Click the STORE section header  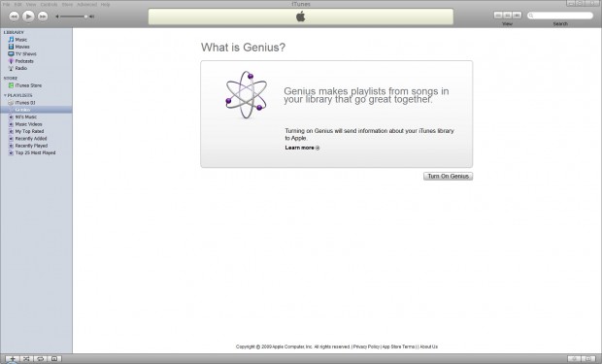(x=11, y=78)
